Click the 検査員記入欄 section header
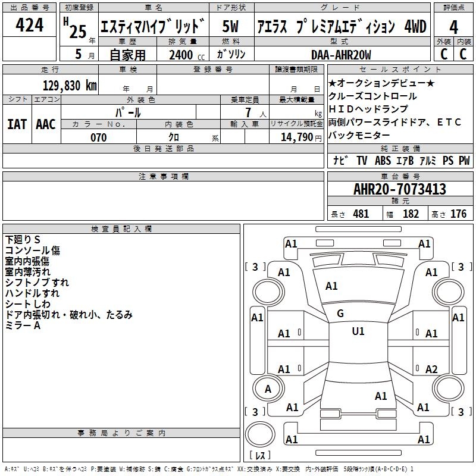 (x=121, y=229)
